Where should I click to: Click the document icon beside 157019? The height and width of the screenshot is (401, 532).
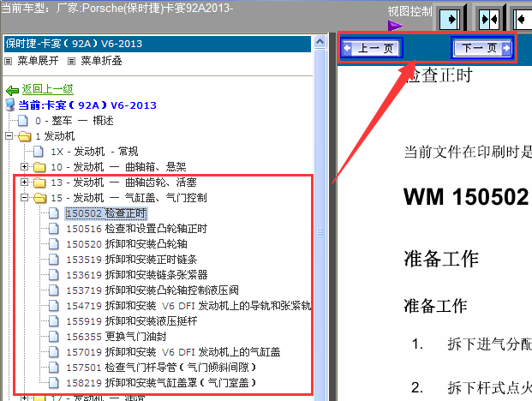pyautogui.click(x=54, y=352)
